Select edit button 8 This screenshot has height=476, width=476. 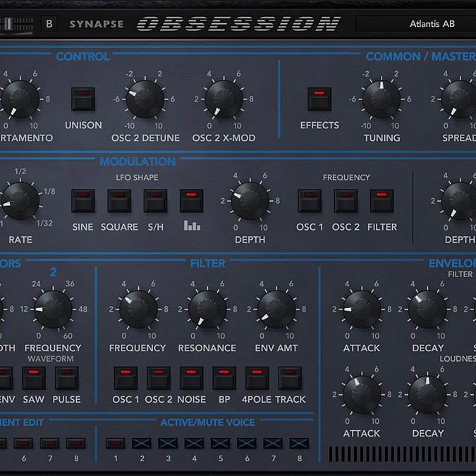click(x=76, y=444)
